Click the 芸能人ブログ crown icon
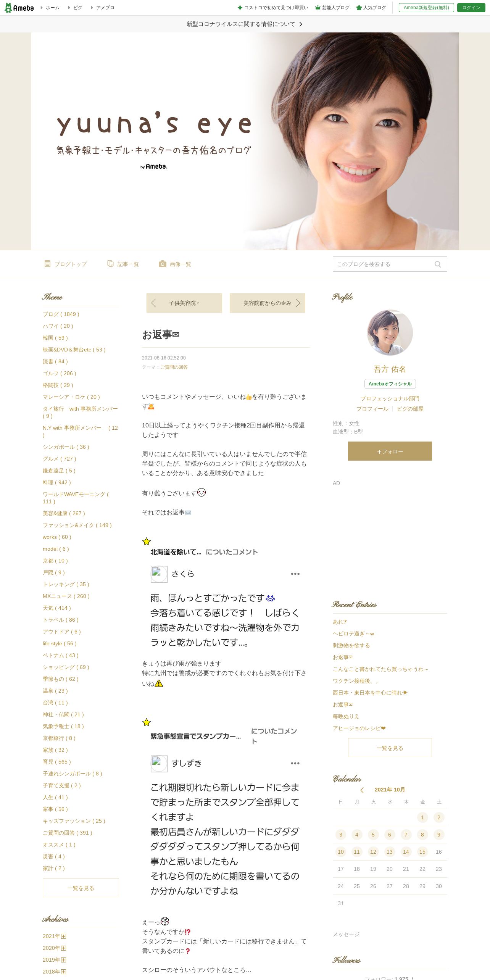 (x=318, y=8)
